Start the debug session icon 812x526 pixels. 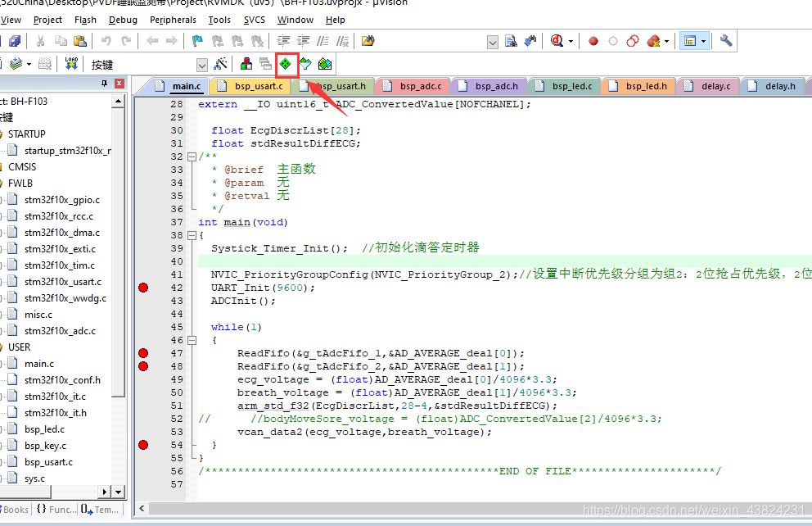tap(557, 41)
